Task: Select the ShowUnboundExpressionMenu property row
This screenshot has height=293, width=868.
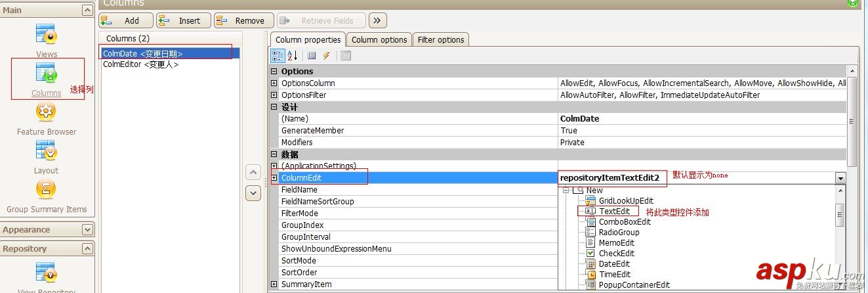Action: (419, 249)
